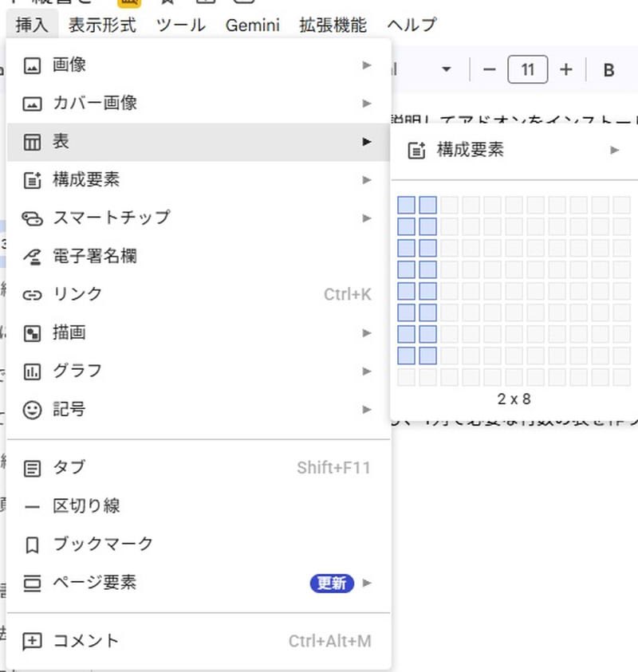This screenshot has width=638, height=672.
Task: Click the タブ tab icon
Action: pyautogui.click(x=32, y=469)
